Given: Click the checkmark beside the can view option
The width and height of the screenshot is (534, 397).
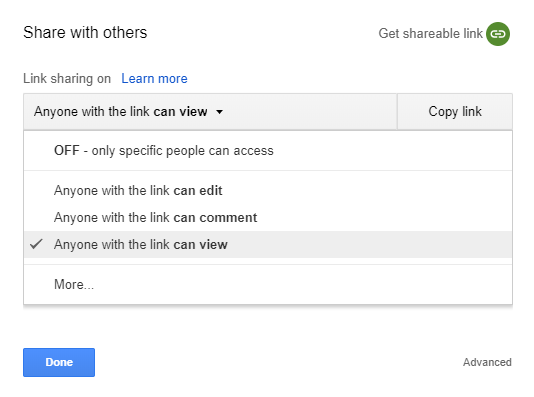Looking at the screenshot, I should [36, 244].
